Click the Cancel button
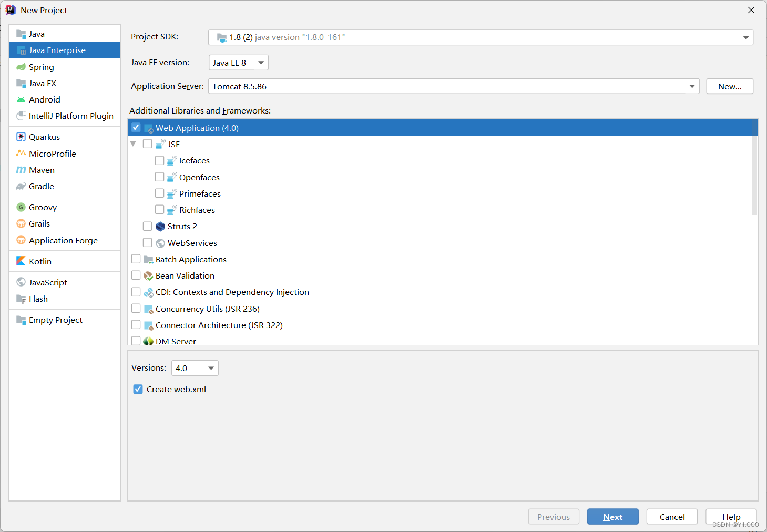 (672, 517)
